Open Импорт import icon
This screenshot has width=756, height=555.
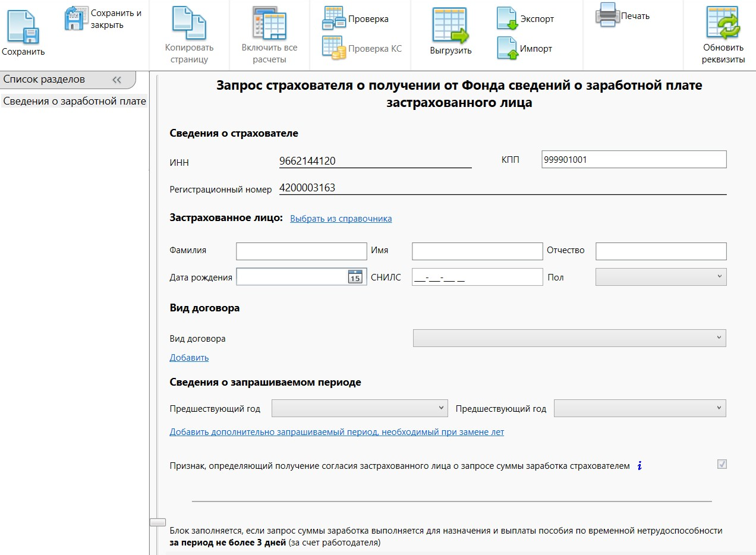pyautogui.click(x=507, y=49)
